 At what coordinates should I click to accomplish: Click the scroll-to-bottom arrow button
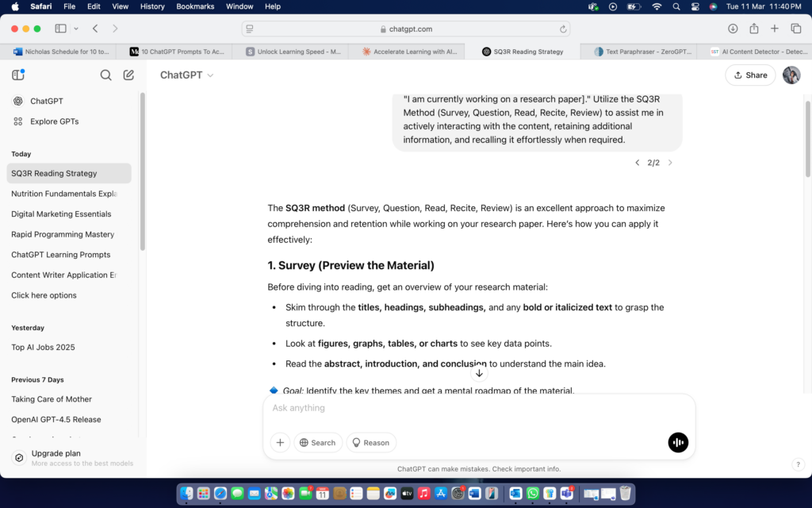pos(479,373)
